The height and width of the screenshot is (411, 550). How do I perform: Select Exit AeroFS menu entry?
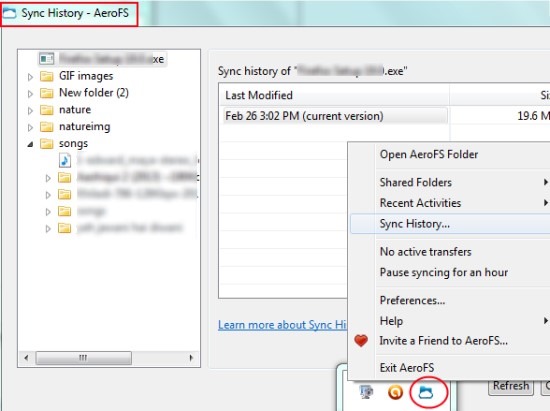coord(407,368)
